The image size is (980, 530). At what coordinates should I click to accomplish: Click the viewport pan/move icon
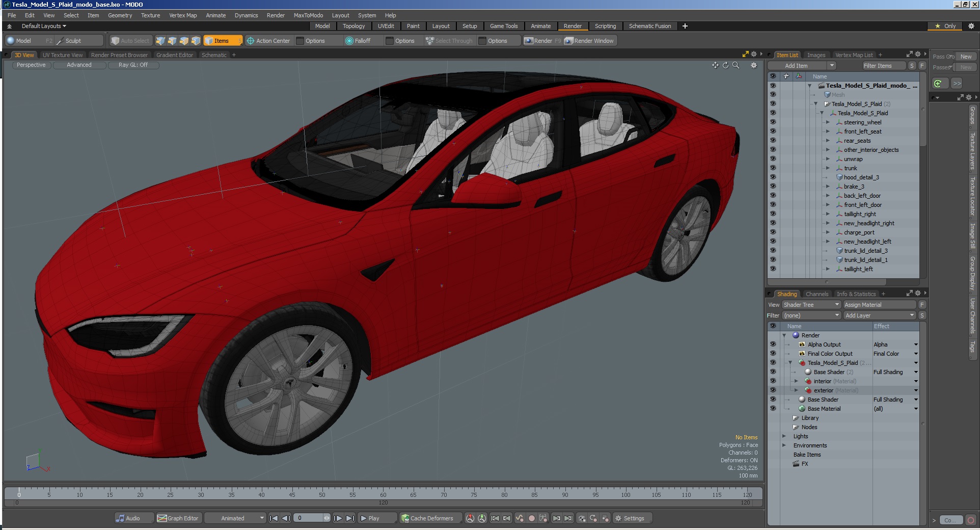point(715,65)
